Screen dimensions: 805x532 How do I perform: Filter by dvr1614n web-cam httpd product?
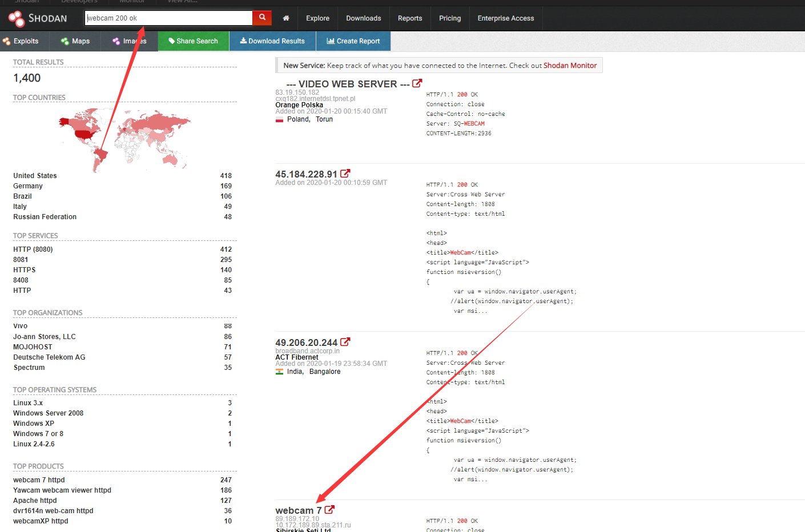click(53, 511)
